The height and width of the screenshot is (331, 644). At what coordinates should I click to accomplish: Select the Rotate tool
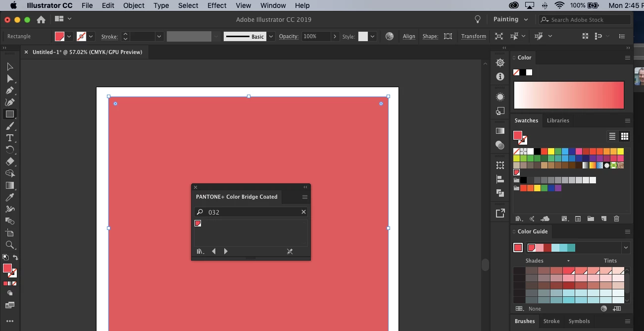coord(9,150)
